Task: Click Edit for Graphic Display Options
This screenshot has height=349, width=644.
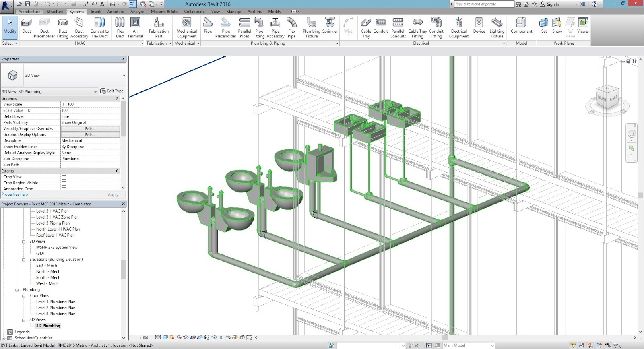Action: 90,135
